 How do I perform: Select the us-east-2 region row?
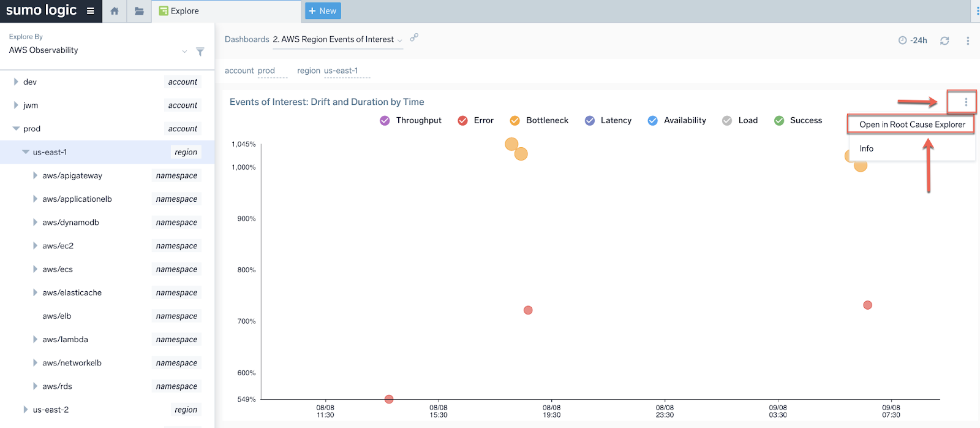107,410
